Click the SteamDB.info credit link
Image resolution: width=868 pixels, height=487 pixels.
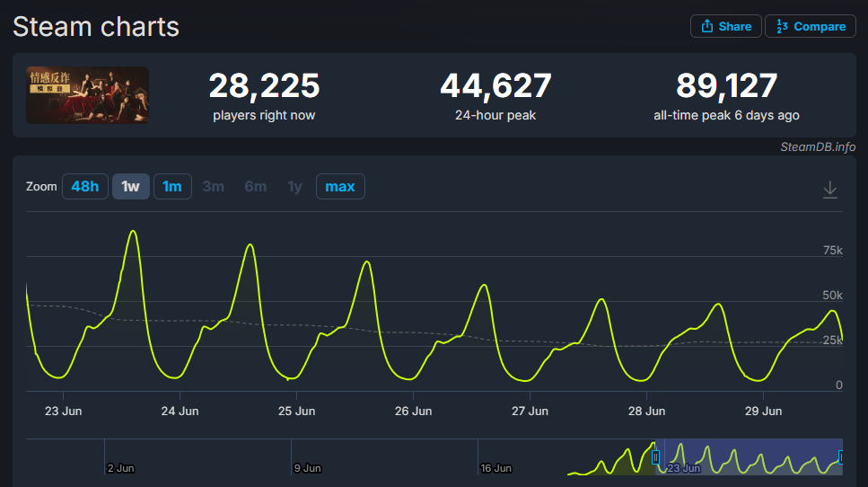[x=818, y=146]
